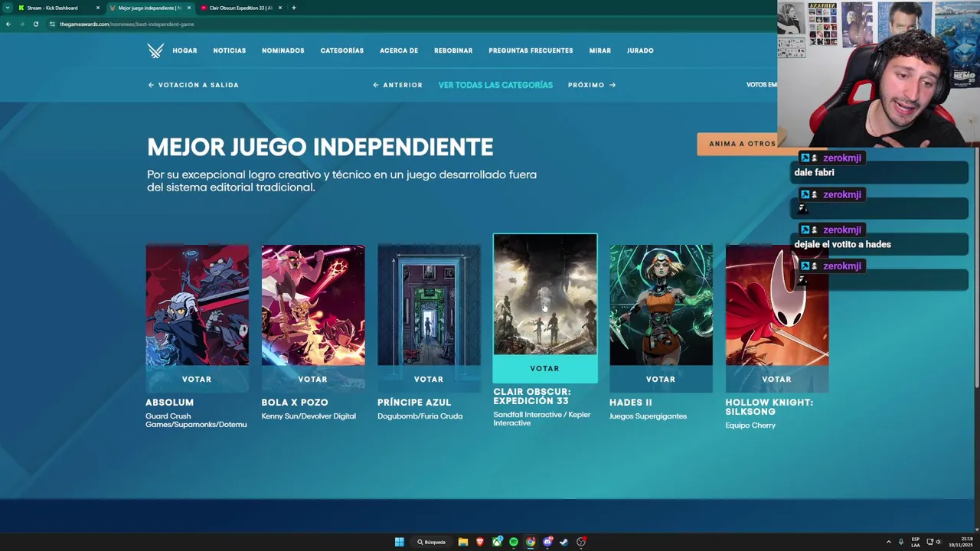The image size is (980, 551).
Task: Vote for Príncipe Azul with VOTAR
Action: (x=429, y=379)
